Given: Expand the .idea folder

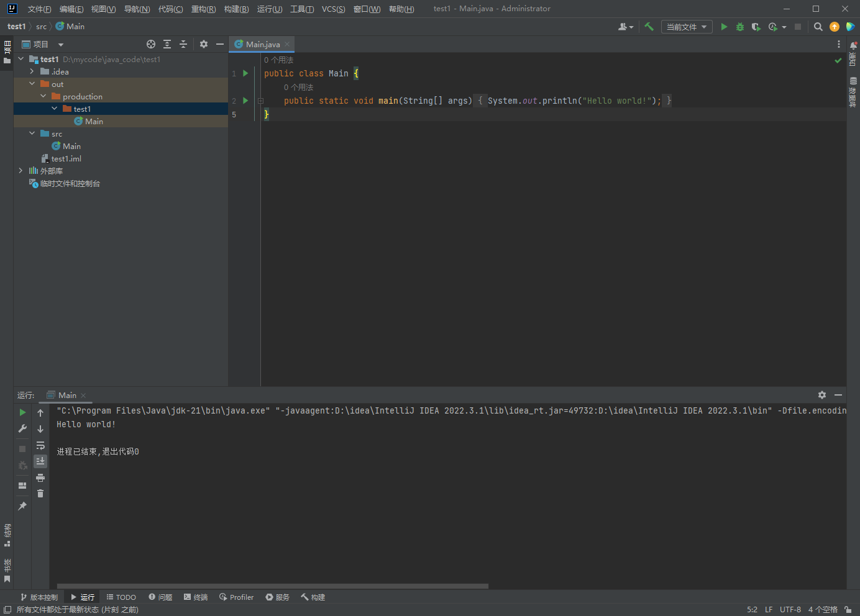Looking at the screenshot, I should pos(32,71).
